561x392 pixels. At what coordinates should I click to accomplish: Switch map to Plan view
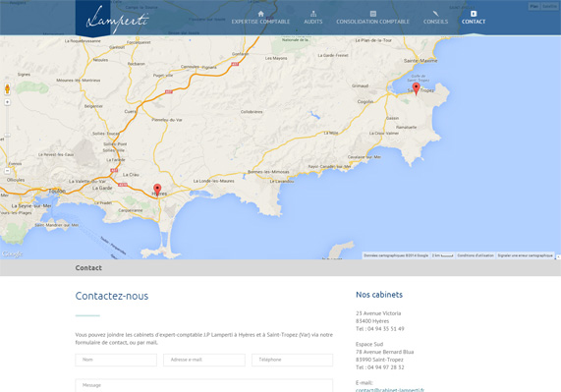click(534, 6)
